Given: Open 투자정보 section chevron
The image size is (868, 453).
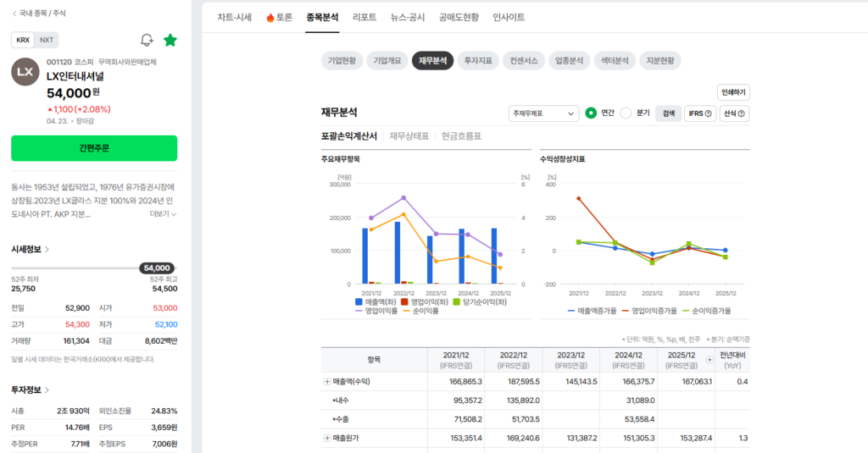Looking at the screenshot, I should tap(47, 390).
